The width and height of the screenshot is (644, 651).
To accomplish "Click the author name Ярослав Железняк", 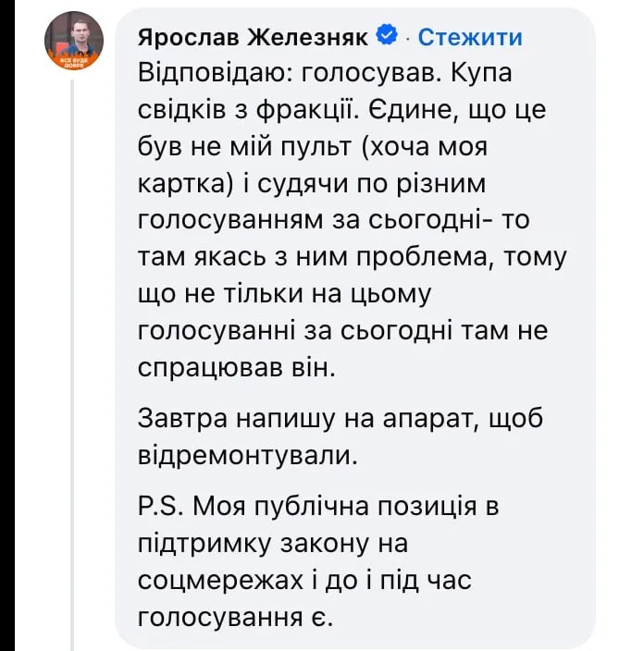I will click(253, 38).
